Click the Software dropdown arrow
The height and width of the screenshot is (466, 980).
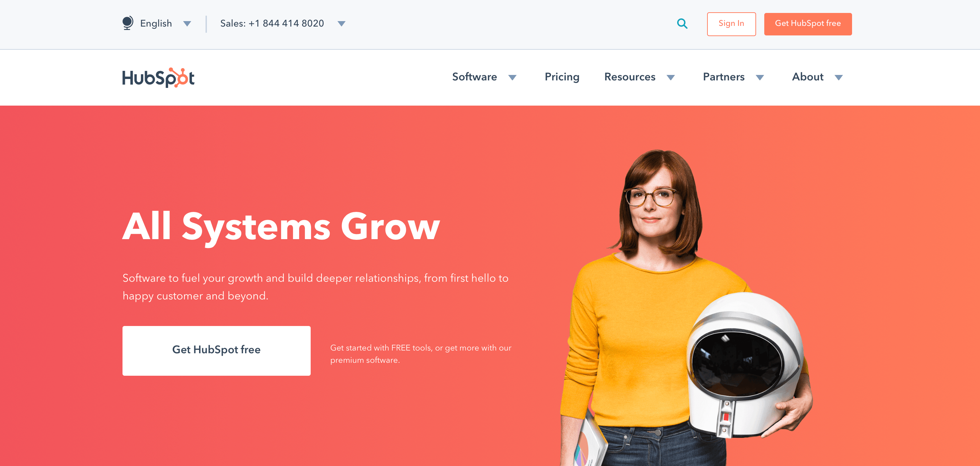click(x=512, y=78)
